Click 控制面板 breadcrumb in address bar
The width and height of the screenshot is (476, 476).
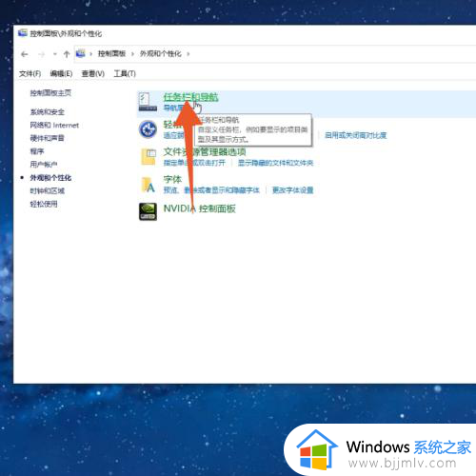tap(111, 53)
